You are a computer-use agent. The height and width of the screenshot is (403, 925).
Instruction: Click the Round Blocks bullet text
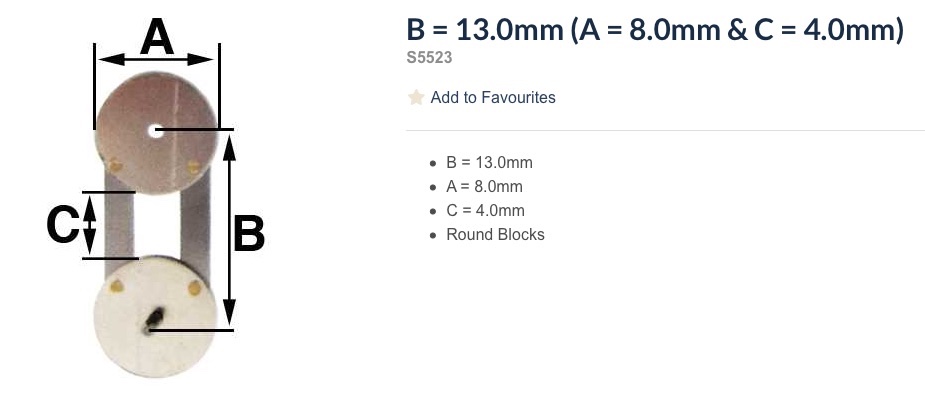[495, 235]
